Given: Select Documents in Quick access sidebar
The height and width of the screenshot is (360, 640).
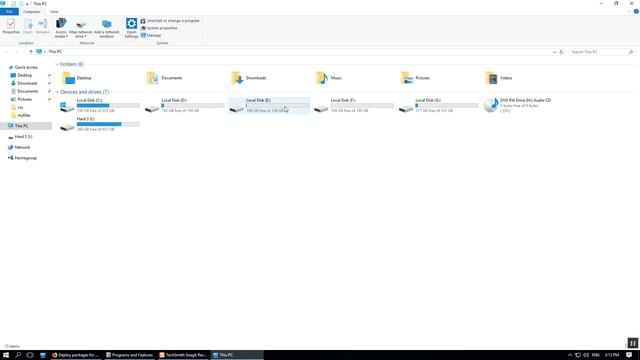Looking at the screenshot, I should [27, 91].
